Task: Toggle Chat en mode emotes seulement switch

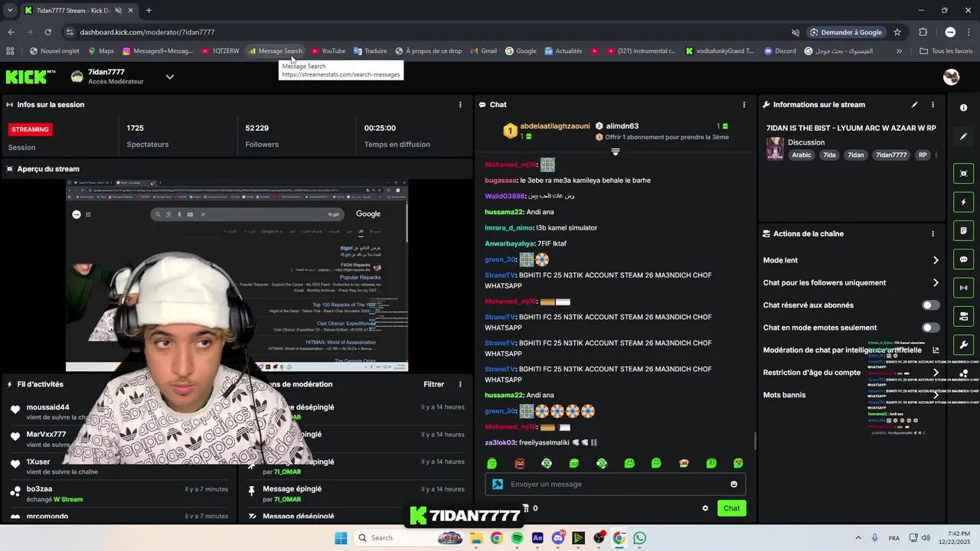Action: click(930, 328)
